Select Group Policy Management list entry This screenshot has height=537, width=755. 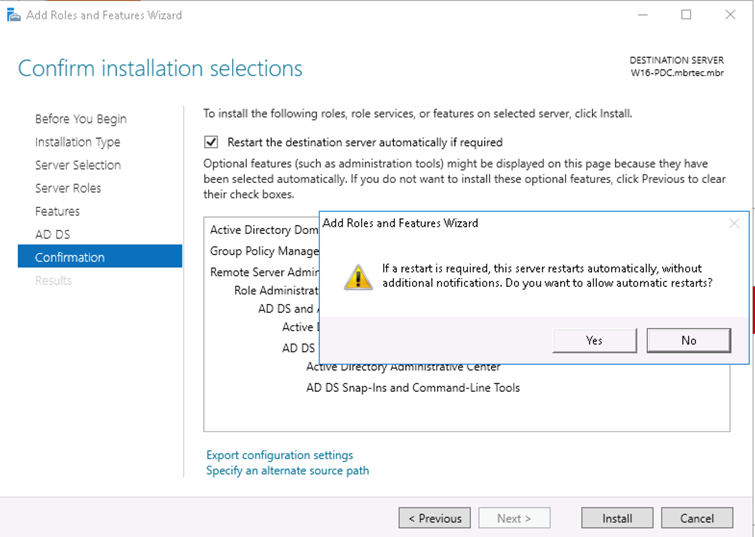tap(264, 251)
